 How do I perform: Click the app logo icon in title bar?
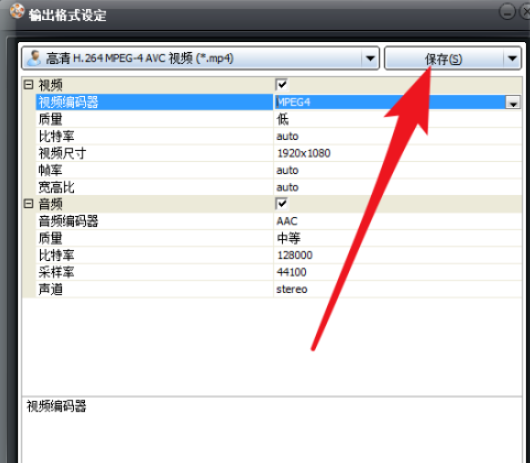(17, 11)
